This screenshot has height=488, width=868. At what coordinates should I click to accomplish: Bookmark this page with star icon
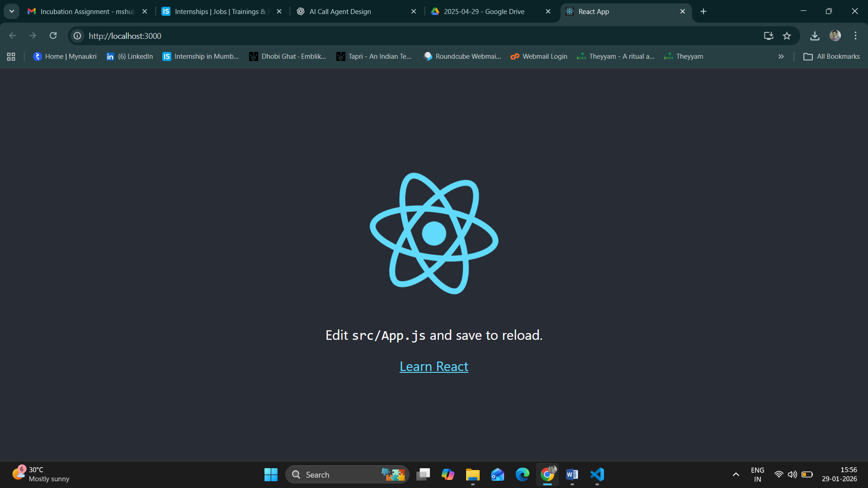pos(787,36)
